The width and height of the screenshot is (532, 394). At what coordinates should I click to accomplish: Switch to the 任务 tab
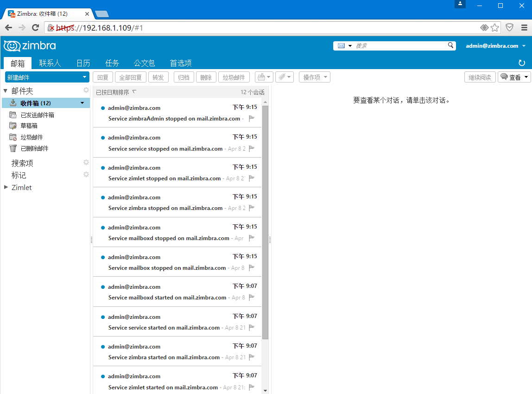pyautogui.click(x=112, y=63)
